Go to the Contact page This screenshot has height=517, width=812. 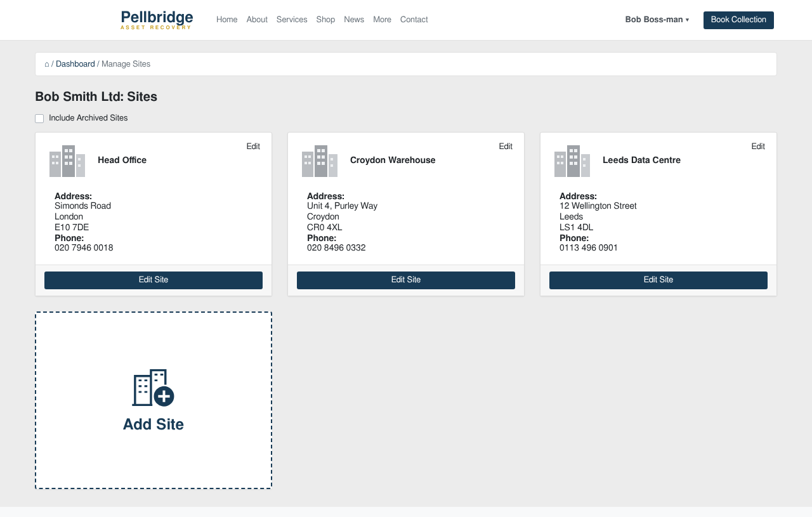pyautogui.click(x=414, y=20)
